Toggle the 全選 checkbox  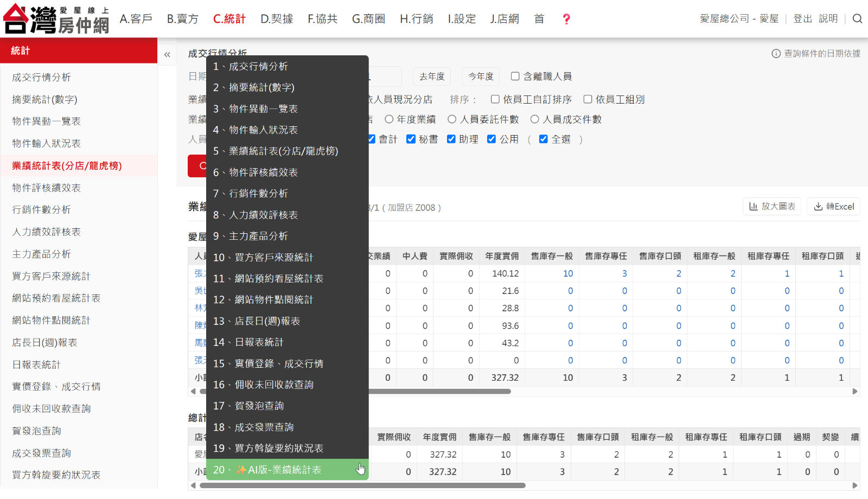[x=543, y=139]
